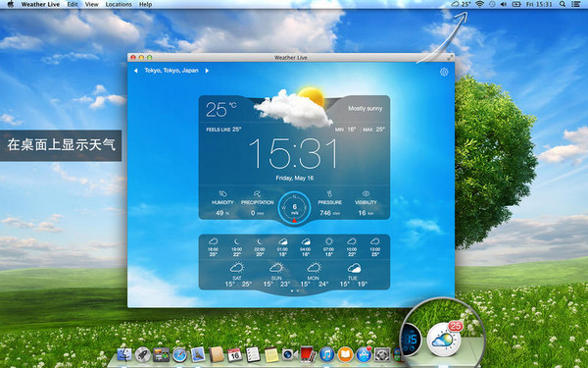Open the View menu
The width and height of the screenshot is (588, 368).
click(x=91, y=5)
